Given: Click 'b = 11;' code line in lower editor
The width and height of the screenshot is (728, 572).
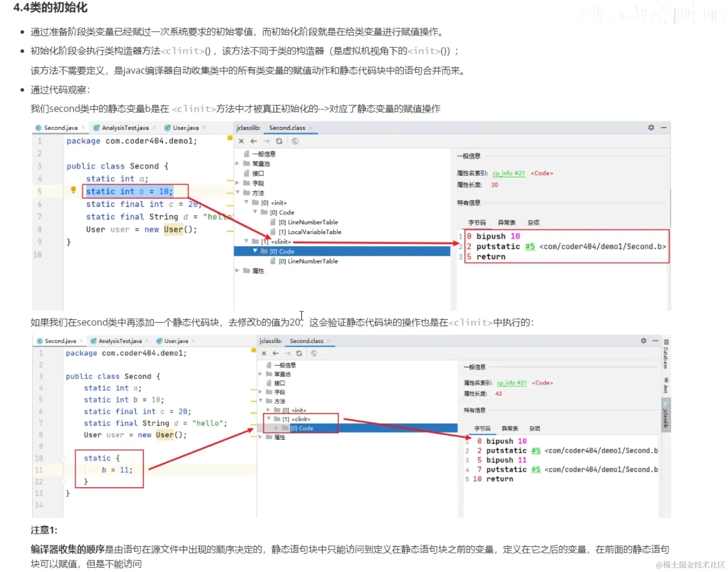Looking at the screenshot, I should (117, 470).
